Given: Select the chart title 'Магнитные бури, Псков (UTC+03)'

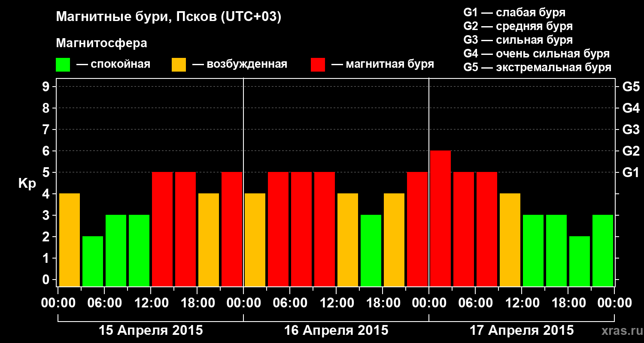Looking at the screenshot, I should point(169,18).
